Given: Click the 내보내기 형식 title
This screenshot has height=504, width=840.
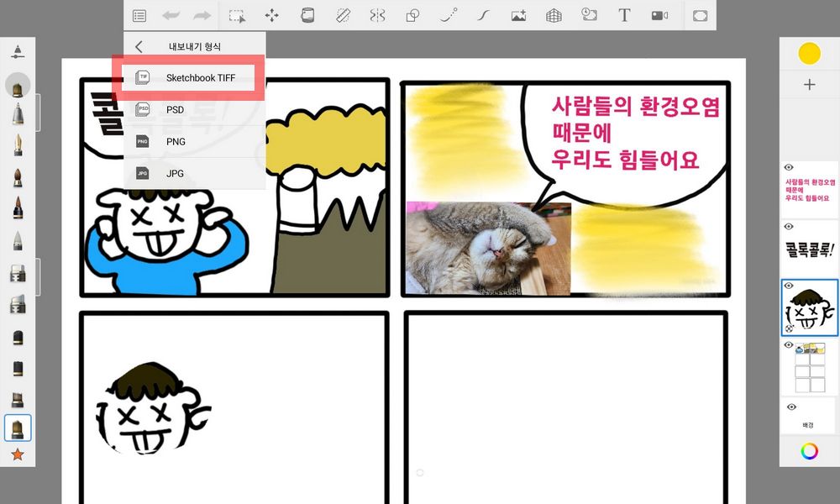Looking at the screenshot, I should 195,46.
